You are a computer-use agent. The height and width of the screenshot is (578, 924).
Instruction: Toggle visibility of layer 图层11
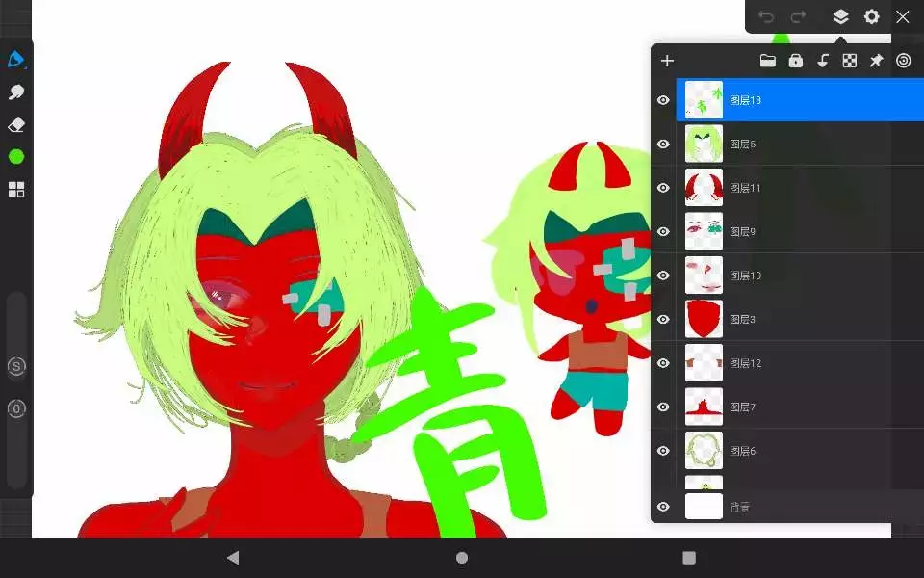pyautogui.click(x=663, y=188)
